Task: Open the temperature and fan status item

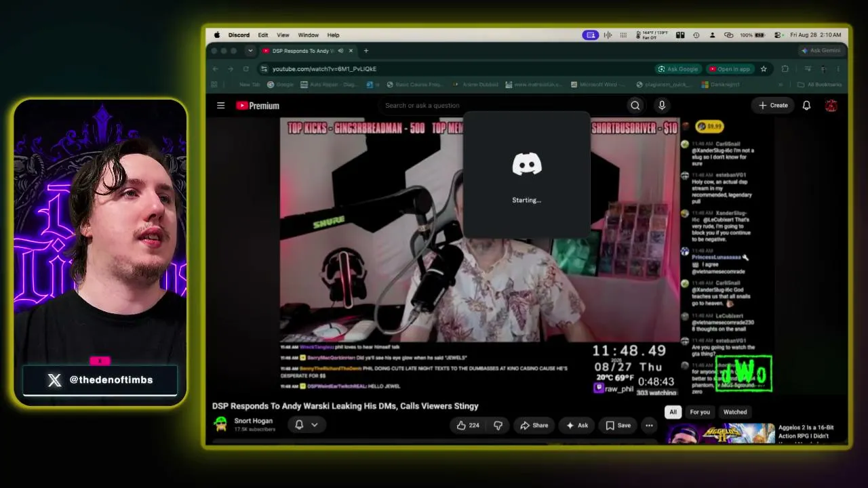Action: pyautogui.click(x=651, y=35)
